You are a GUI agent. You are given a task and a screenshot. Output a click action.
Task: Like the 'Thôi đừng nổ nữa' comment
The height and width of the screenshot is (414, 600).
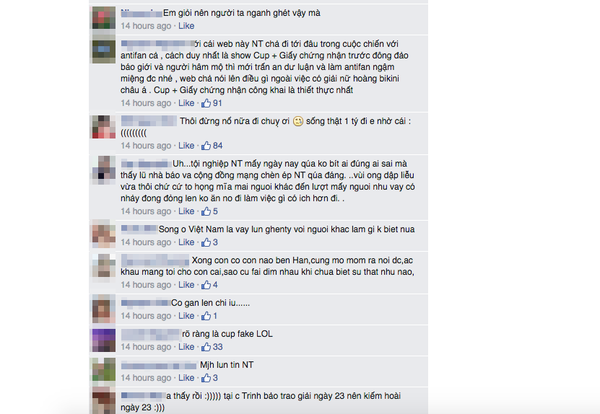186,145
